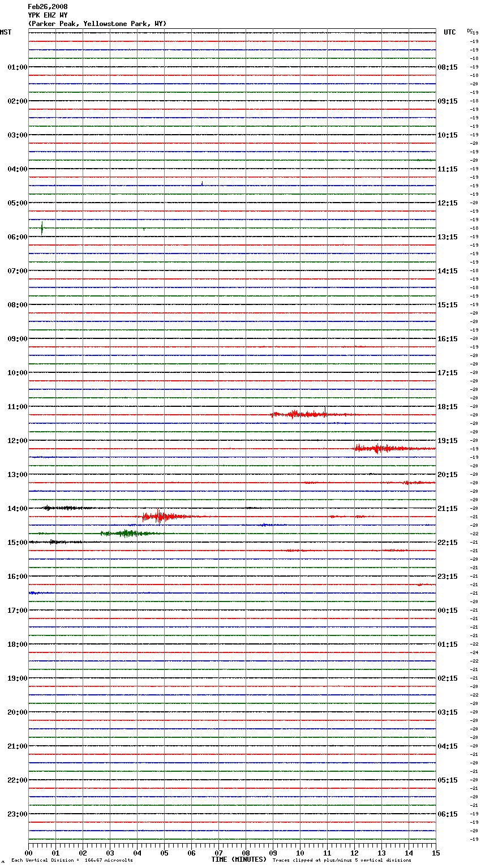Click the '06:15' UTC time label

click(448, 814)
